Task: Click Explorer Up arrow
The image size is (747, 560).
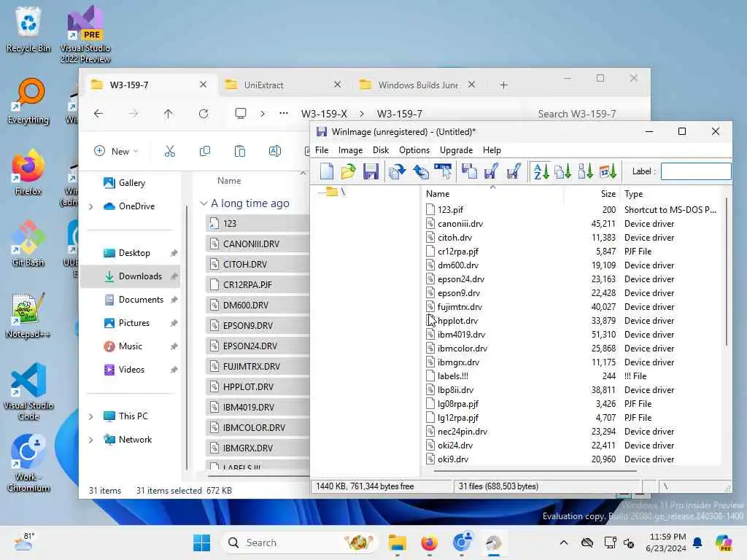Action: click(169, 113)
